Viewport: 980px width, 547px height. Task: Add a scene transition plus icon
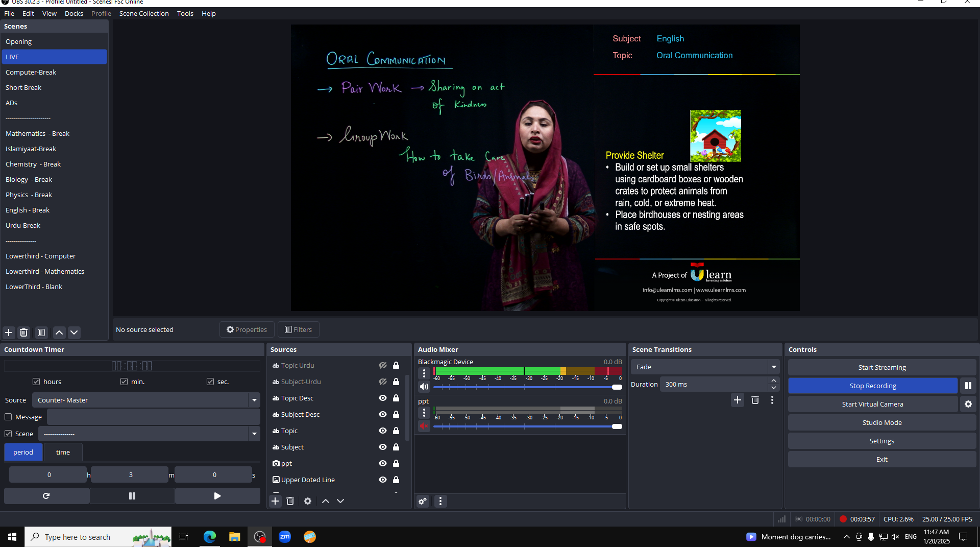coord(738,400)
